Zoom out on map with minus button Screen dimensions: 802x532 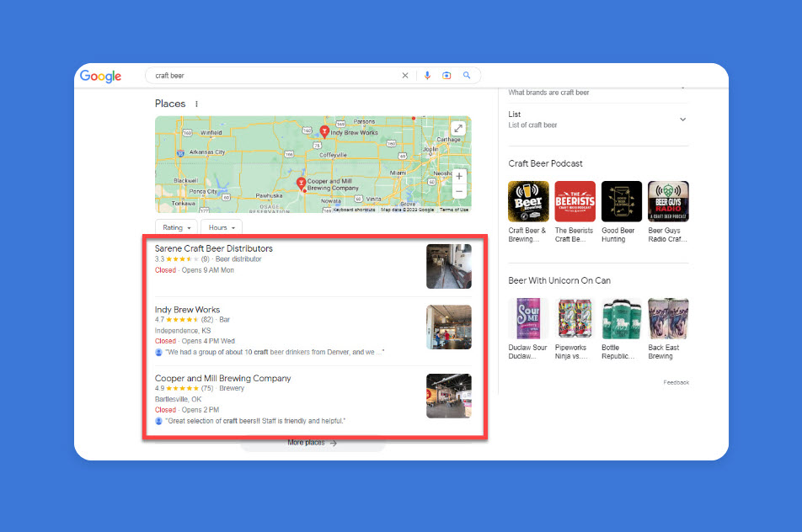coord(459,192)
